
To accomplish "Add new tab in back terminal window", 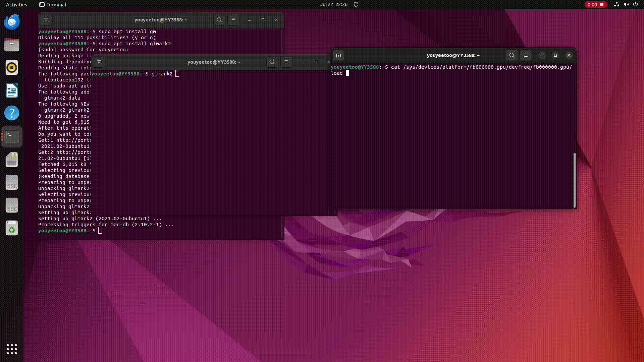I will point(46,20).
